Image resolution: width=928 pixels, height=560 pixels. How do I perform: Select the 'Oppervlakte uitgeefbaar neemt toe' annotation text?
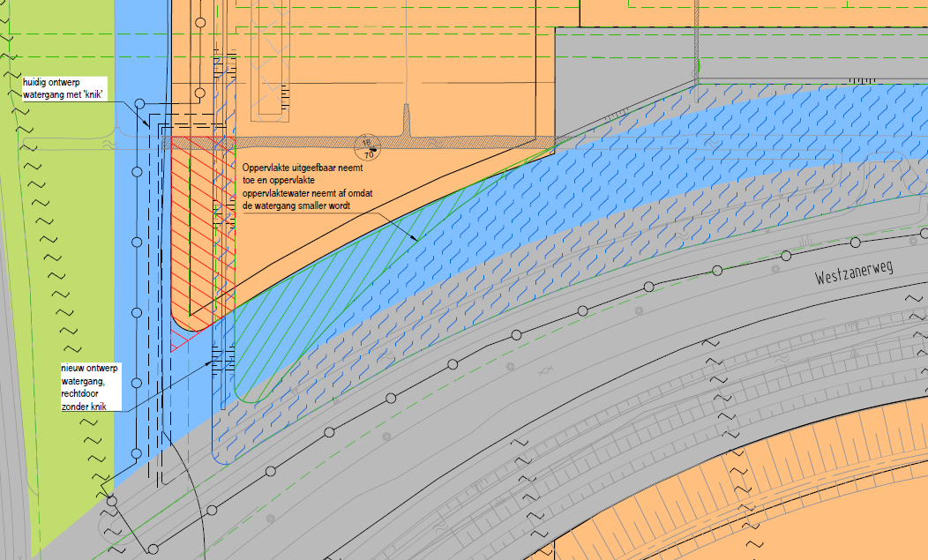296,184
